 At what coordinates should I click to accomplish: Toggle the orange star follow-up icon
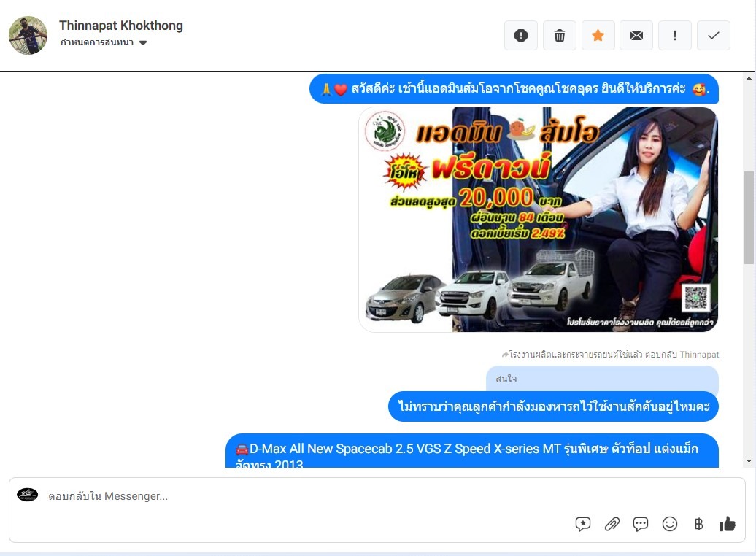[598, 35]
